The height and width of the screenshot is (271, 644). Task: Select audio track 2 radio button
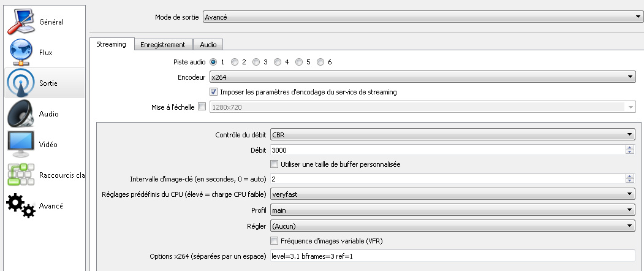(x=235, y=62)
